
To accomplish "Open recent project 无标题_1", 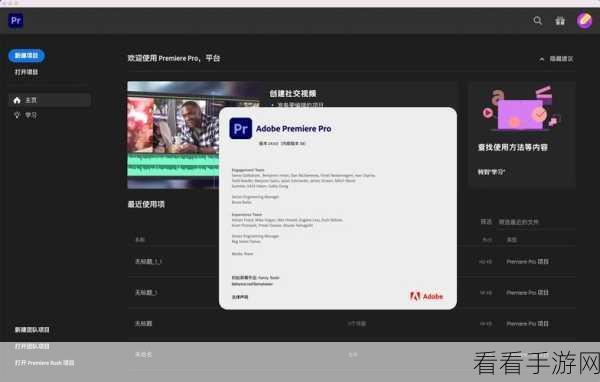I will coord(146,292).
